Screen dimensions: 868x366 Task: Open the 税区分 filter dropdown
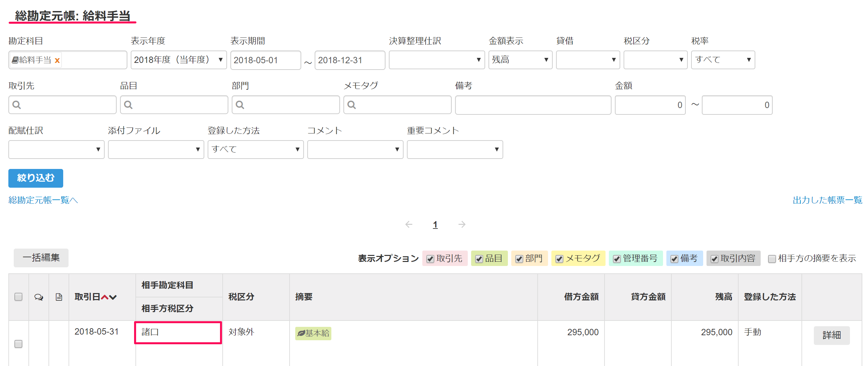(655, 60)
